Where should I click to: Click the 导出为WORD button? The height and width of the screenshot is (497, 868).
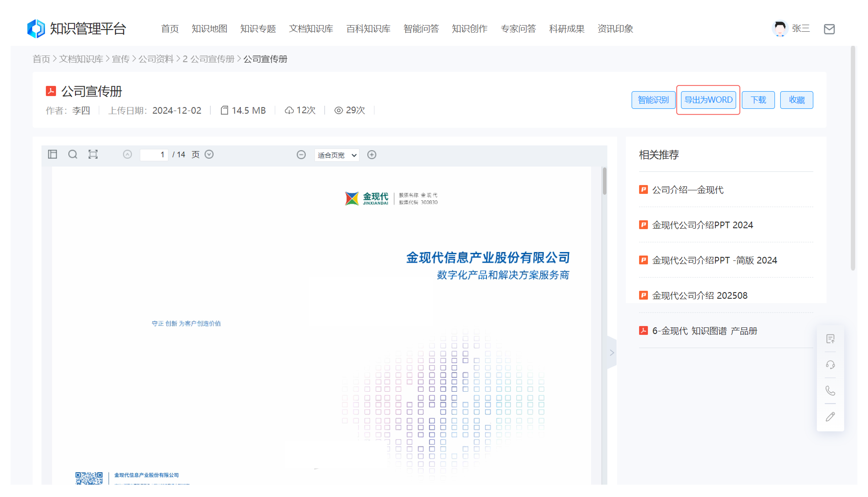pos(708,100)
